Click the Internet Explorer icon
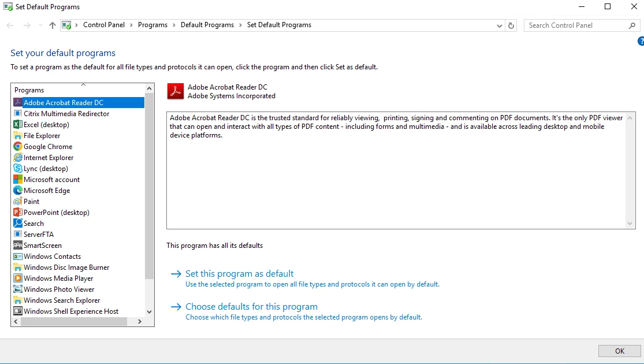Image resolution: width=644 pixels, height=364 pixels. click(18, 157)
